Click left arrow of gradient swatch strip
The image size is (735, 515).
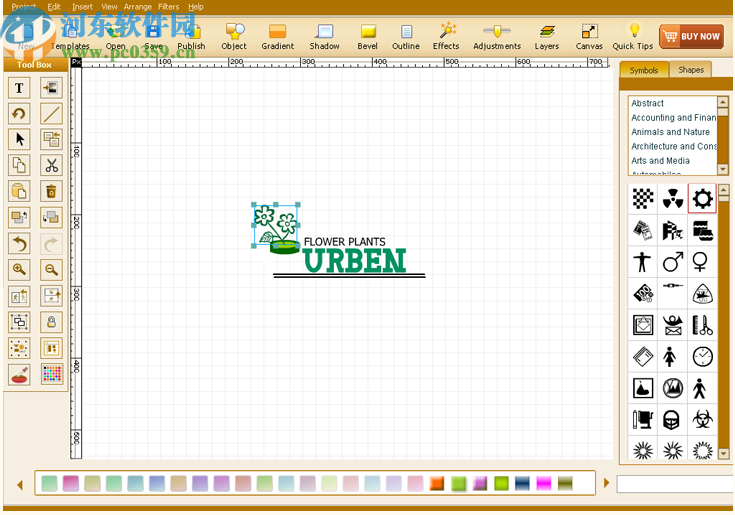click(x=20, y=484)
